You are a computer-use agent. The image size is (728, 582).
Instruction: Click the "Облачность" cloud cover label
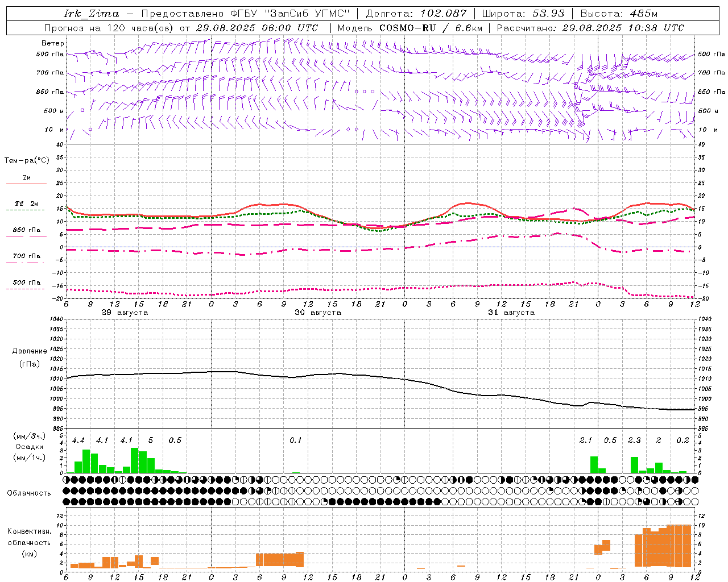(x=29, y=493)
